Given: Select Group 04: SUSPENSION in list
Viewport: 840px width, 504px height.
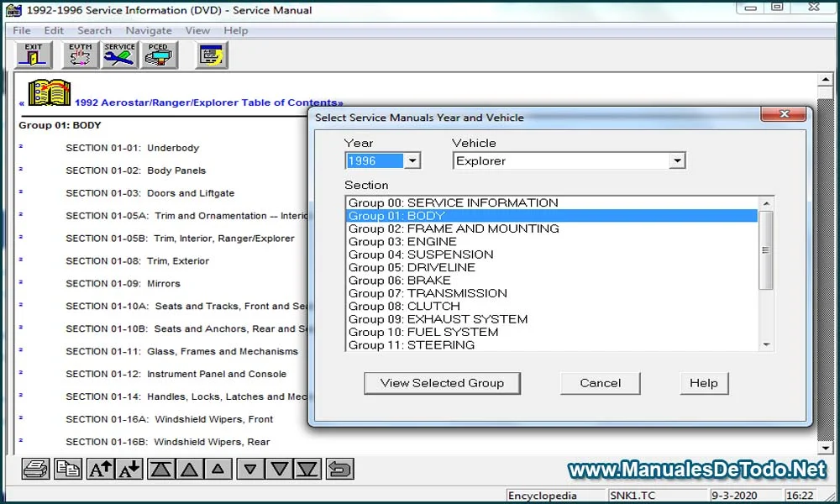Looking at the screenshot, I should [x=552, y=255].
